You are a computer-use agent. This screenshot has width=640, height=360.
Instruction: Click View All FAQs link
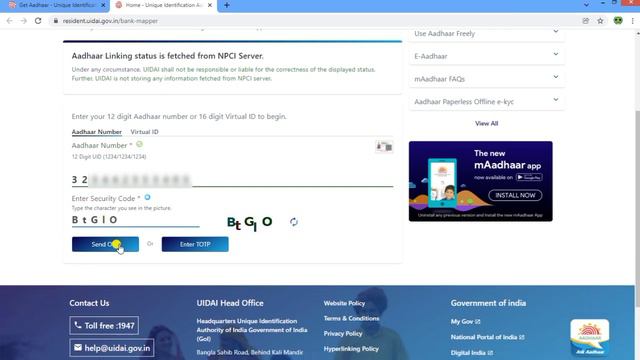point(487,123)
